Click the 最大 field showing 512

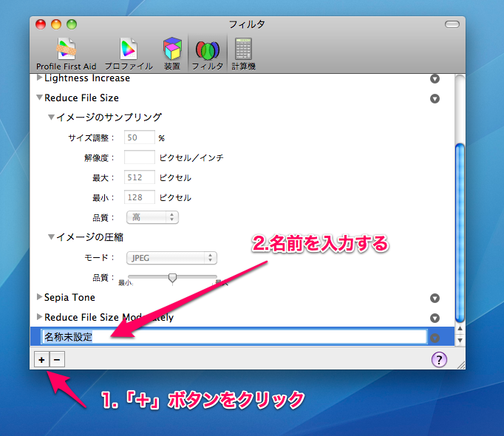140,177
